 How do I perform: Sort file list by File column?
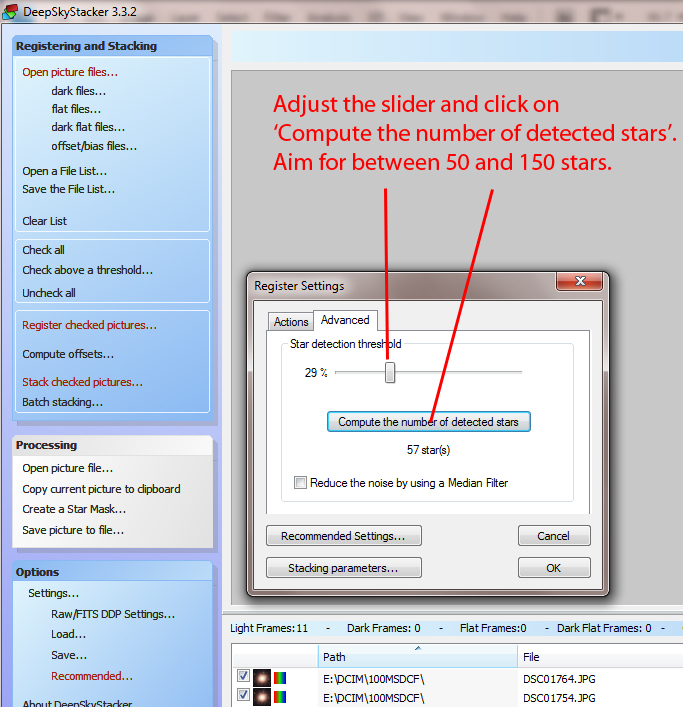[602, 656]
